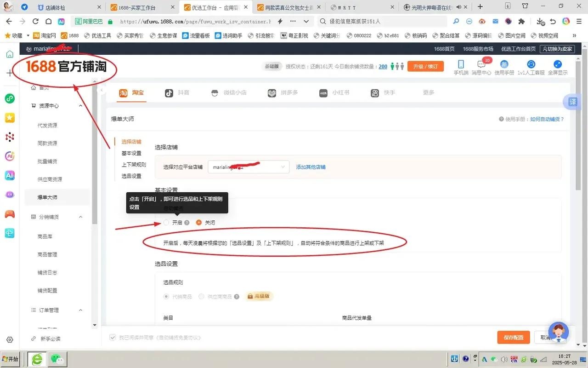The height and width of the screenshot is (368, 588).
Task: Switch to the 淘宝 platform tab
Action: tap(131, 92)
